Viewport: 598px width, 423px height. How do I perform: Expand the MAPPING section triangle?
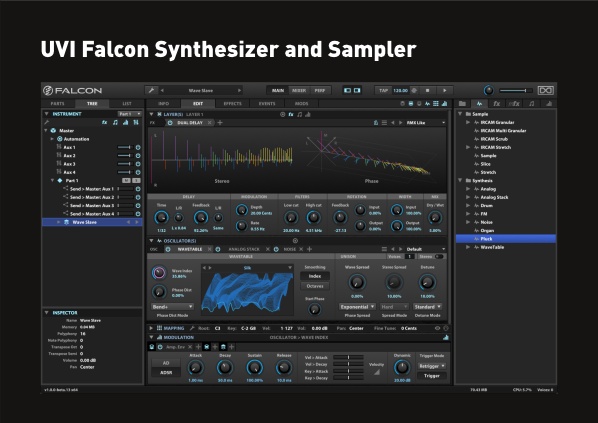pyautogui.click(x=151, y=328)
